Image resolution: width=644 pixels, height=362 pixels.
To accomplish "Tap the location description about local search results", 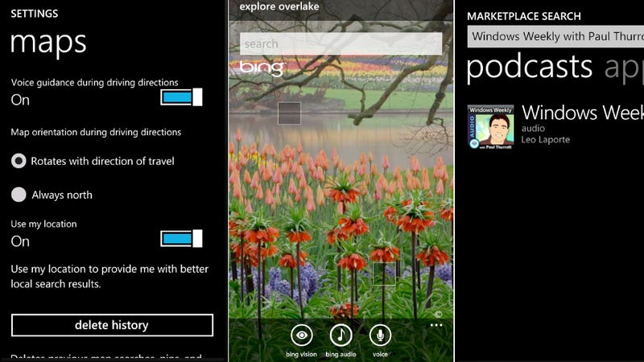I will (x=109, y=276).
